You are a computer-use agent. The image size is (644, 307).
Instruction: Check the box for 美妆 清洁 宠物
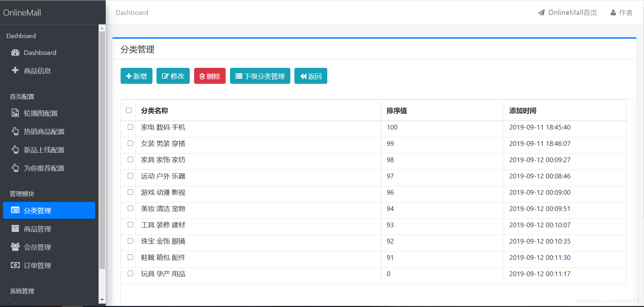click(130, 208)
